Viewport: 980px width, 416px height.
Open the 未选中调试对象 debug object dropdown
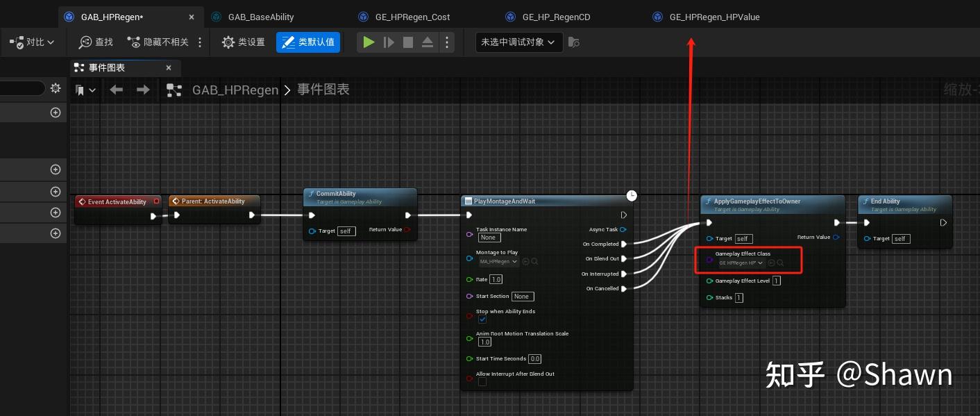[x=518, y=42]
